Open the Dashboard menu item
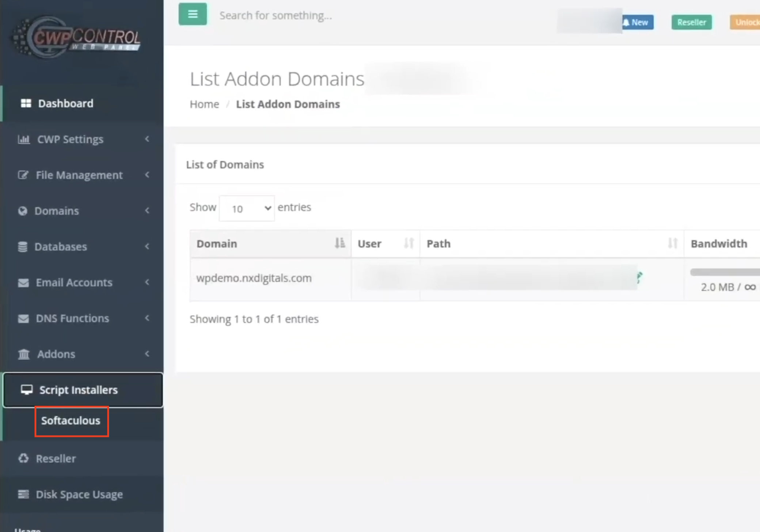 pos(82,103)
